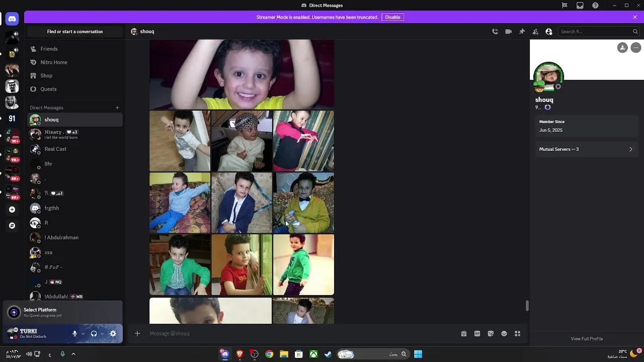Screen dimensions: 644x362
Task: Open File Explorer in the taskbar
Action: coord(284,354)
